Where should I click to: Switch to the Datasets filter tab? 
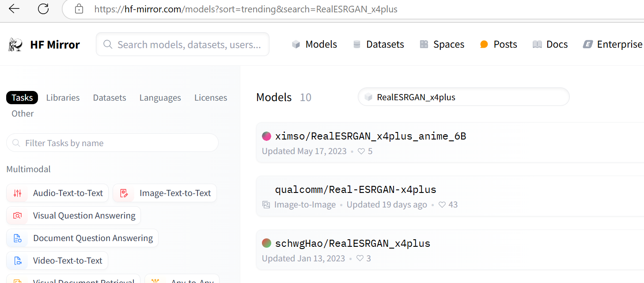pyautogui.click(x=110, y=98)
